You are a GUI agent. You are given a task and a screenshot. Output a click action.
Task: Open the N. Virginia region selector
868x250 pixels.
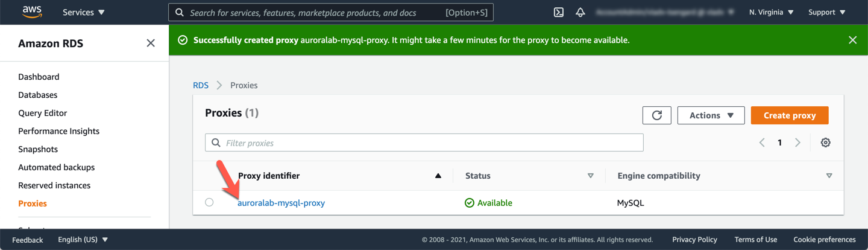coord(771,12)
